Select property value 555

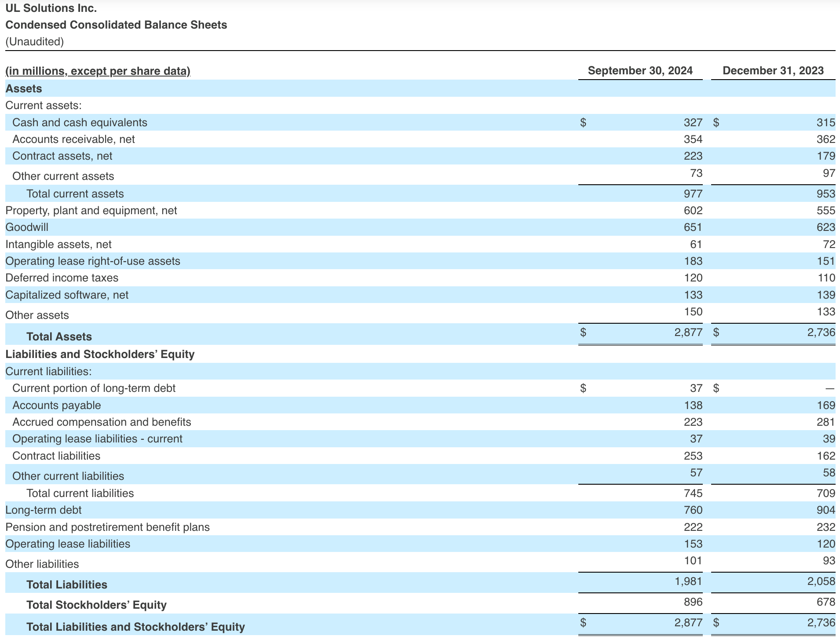(x=825, y=210)
